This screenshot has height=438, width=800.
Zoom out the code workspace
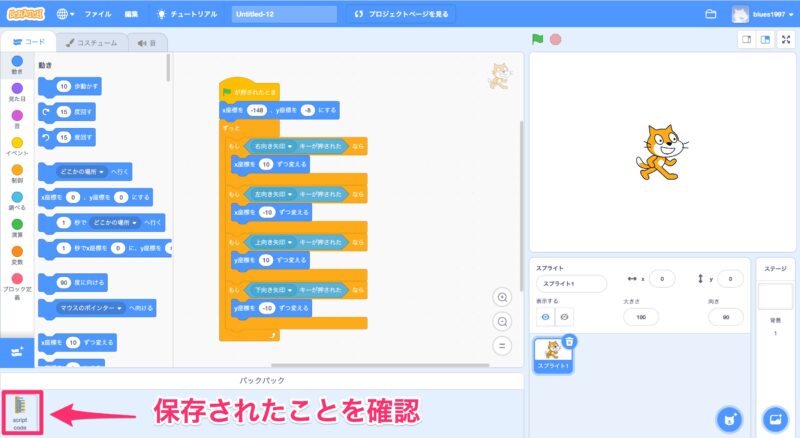point(503,321)
